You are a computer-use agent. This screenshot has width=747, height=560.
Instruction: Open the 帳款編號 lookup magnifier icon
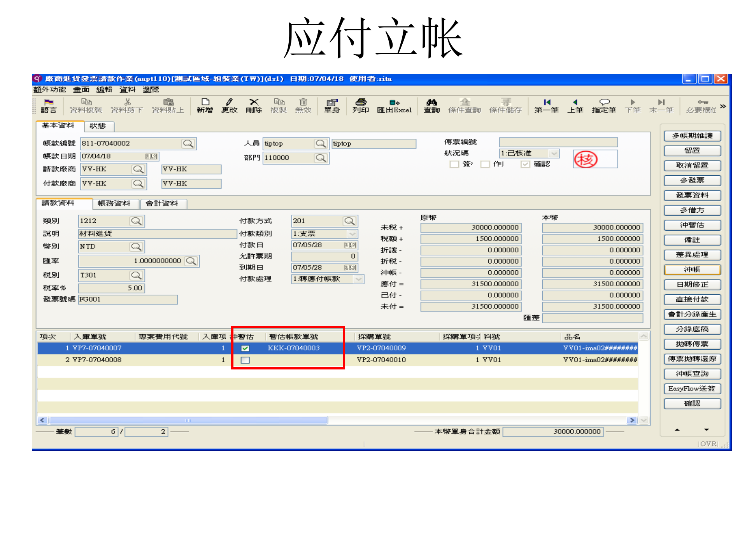[188, 143]
